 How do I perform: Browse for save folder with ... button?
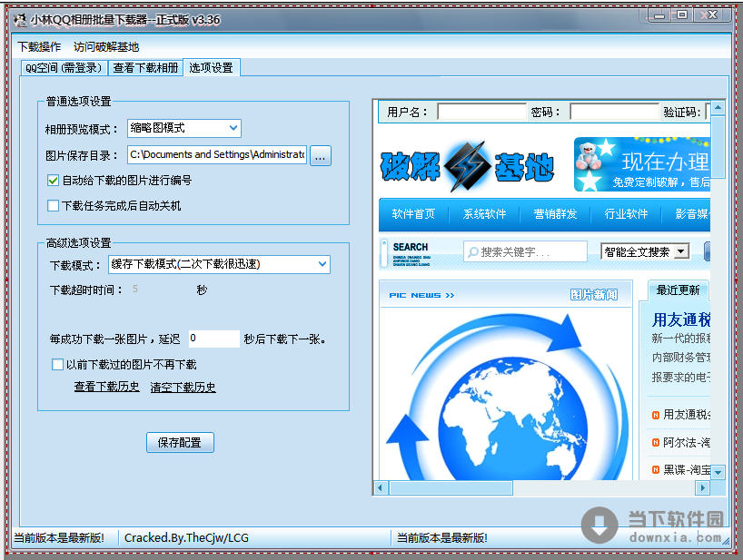click(321, 156)
